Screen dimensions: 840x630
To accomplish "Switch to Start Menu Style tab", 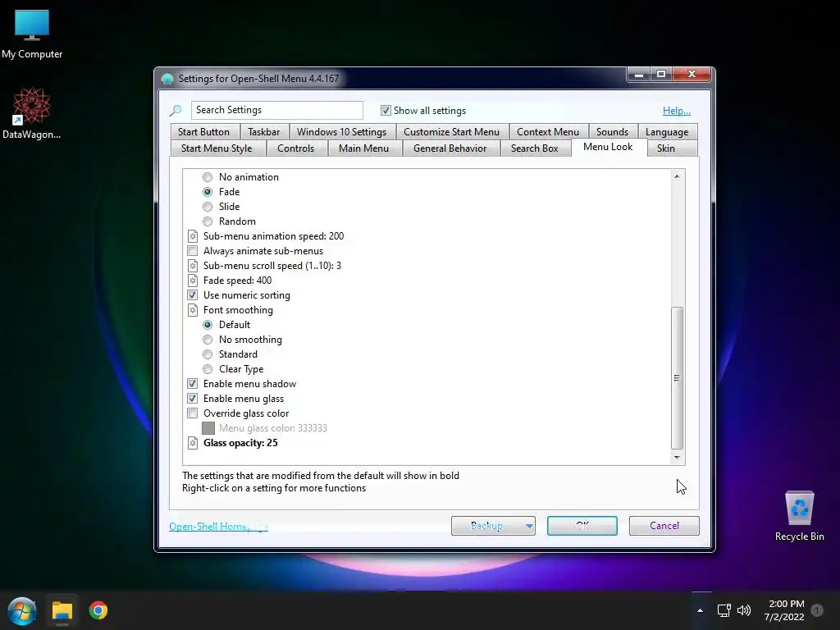I will click(x=217, y=148).
